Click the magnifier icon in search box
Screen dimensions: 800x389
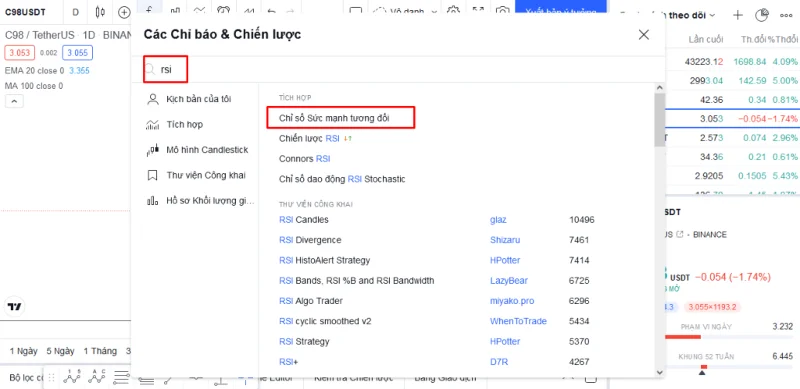[x=150, y=69]
